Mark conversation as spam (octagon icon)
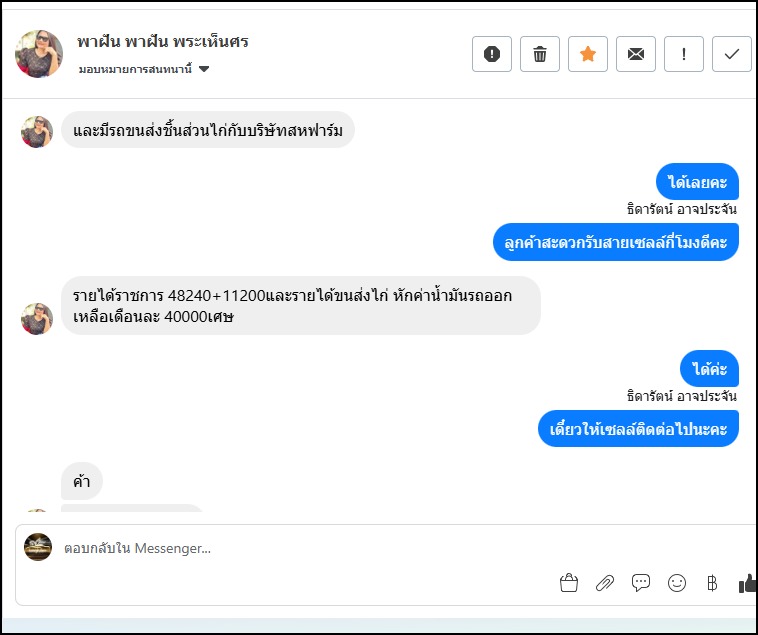The height and width of the screenshot is (635, 758). click(492, 54)
